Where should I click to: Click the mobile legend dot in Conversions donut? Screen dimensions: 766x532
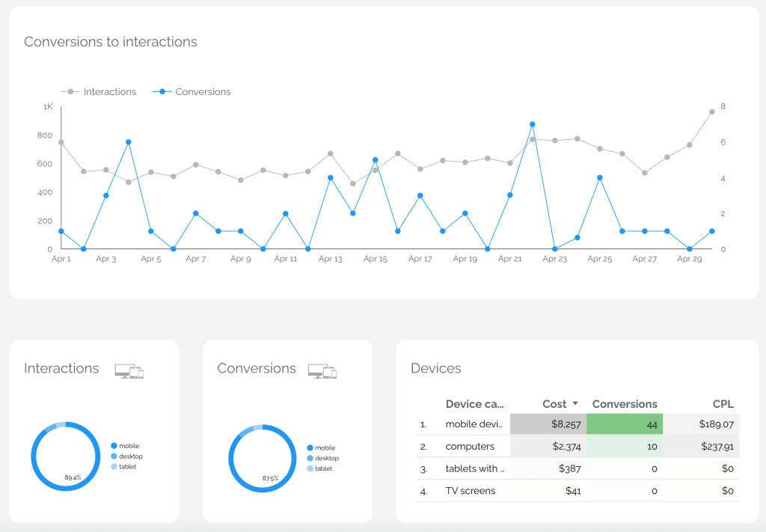(310, 447)
